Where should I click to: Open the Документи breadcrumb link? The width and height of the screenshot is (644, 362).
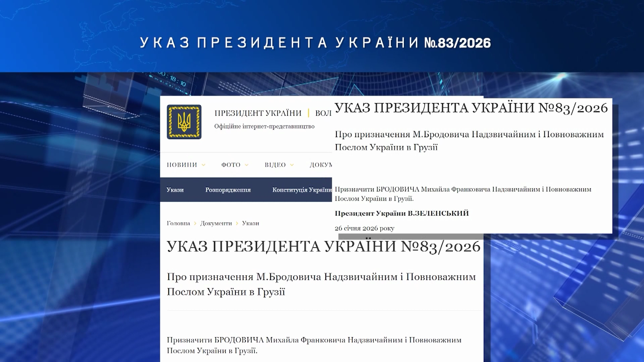tap(216, 223)
